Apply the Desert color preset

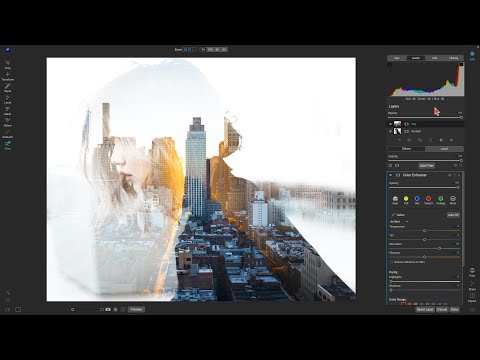pos(429,199)
